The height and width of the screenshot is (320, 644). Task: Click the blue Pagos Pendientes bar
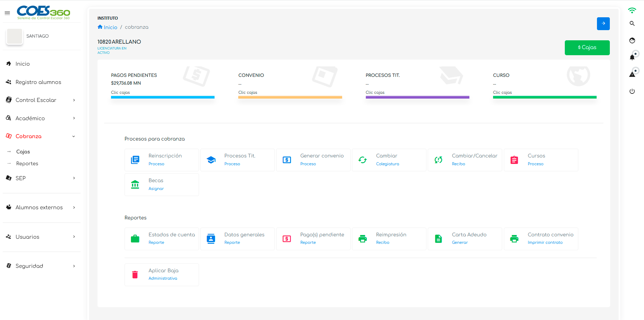pyautogui.click(x=162, y=97)
